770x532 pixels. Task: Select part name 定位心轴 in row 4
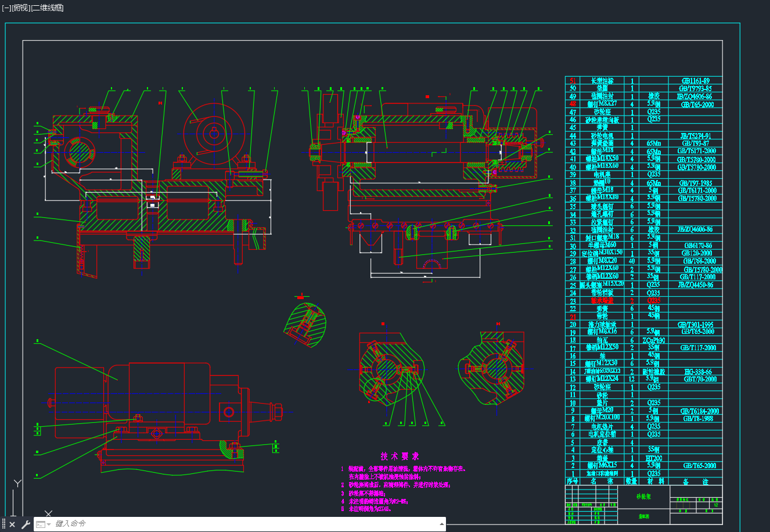coord(602,450)
